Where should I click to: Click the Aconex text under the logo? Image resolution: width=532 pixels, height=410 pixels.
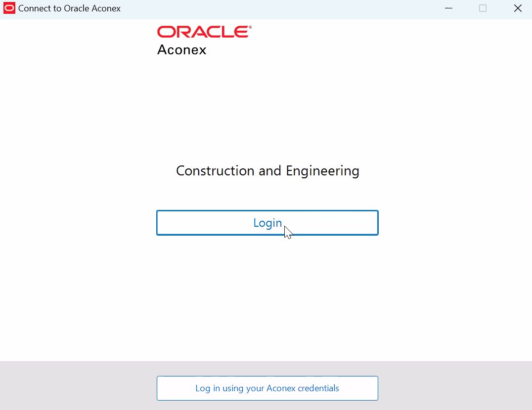point(182,50)
